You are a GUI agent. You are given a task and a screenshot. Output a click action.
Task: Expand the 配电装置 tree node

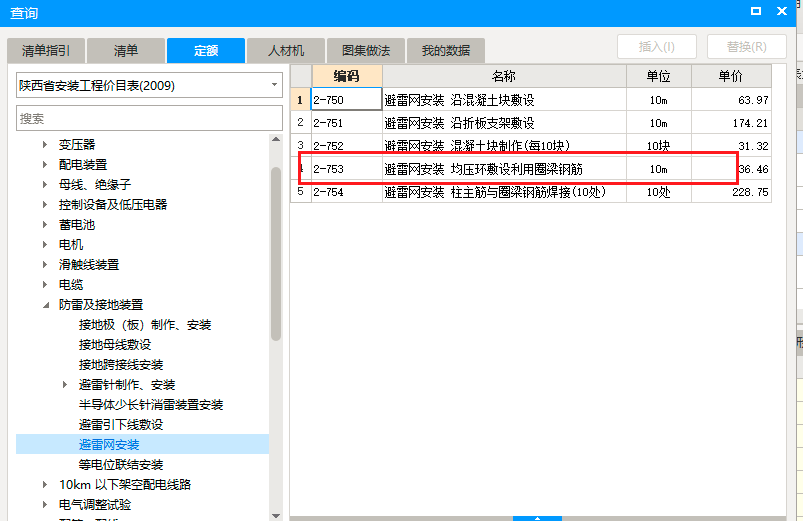(x=45, y=164)
